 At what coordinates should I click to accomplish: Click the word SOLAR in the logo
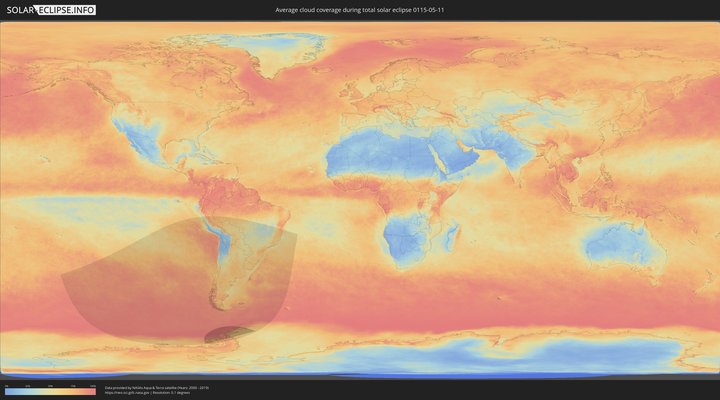point(20,9)
